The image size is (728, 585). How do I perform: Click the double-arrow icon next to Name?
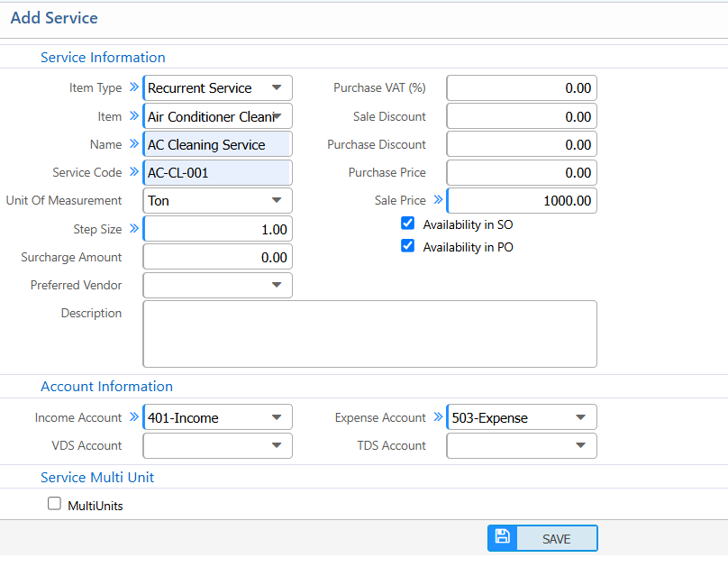[133, 143]
